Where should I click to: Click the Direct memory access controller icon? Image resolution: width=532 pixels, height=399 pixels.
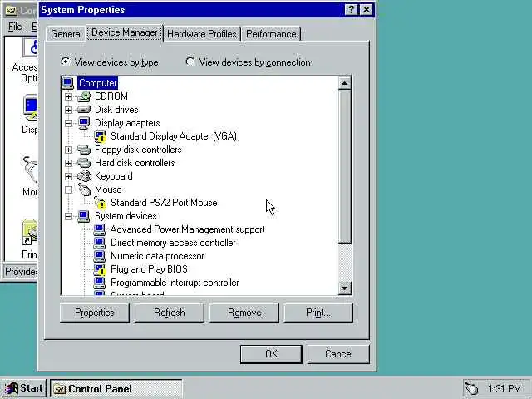click(100, 243)
